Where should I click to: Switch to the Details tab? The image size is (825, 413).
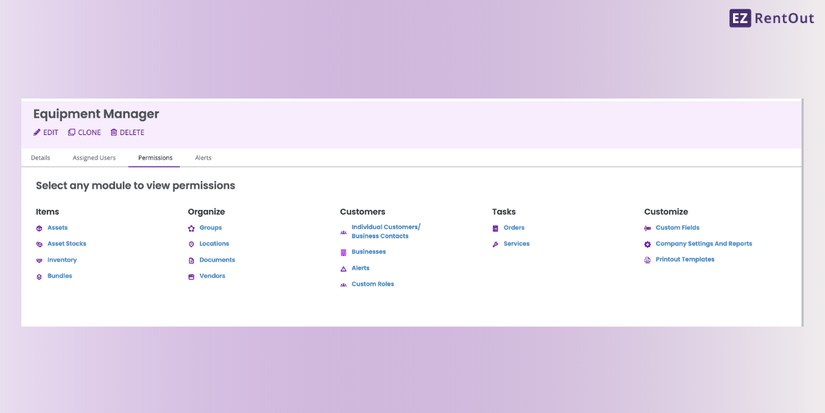[41, 158]
